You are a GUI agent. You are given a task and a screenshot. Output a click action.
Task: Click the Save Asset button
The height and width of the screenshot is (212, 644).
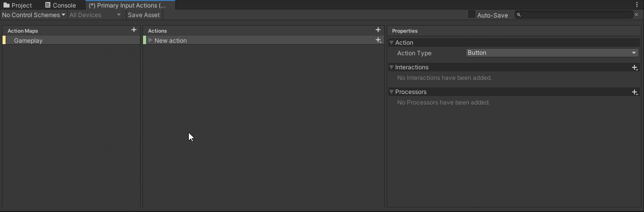[x=144, y=15]
